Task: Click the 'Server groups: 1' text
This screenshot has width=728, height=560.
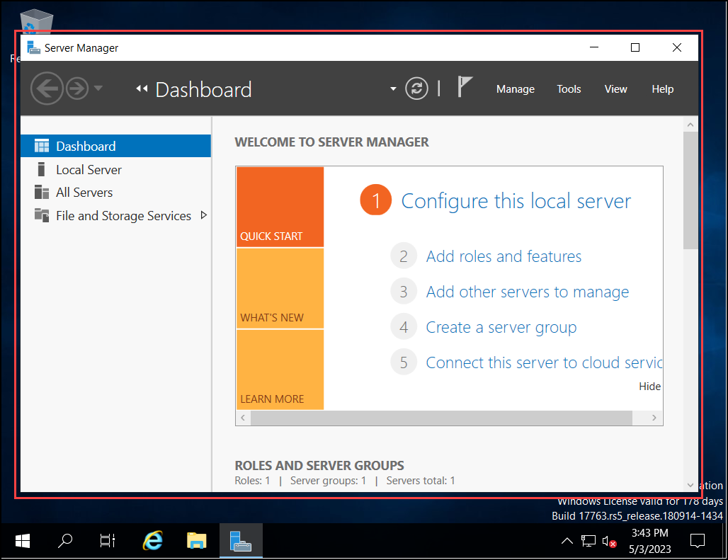Action: pyautogui.click(x=328, y=481)
